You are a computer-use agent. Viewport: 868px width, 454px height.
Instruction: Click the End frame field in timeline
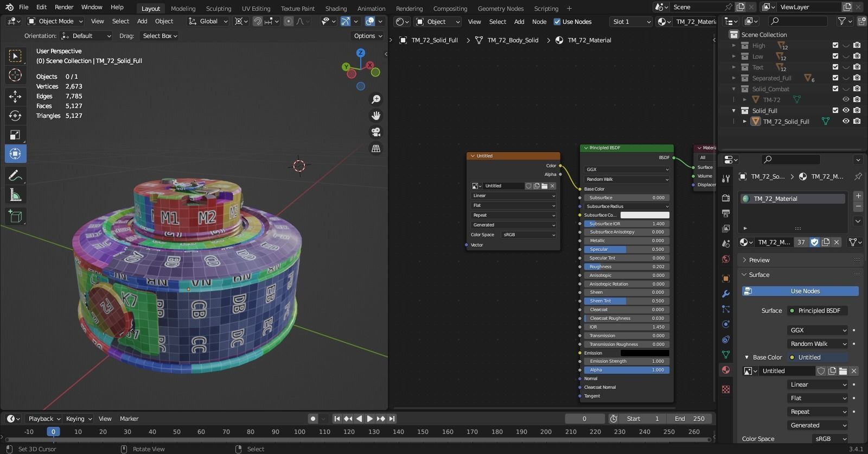pyautogui.click(x=691, y=419)
